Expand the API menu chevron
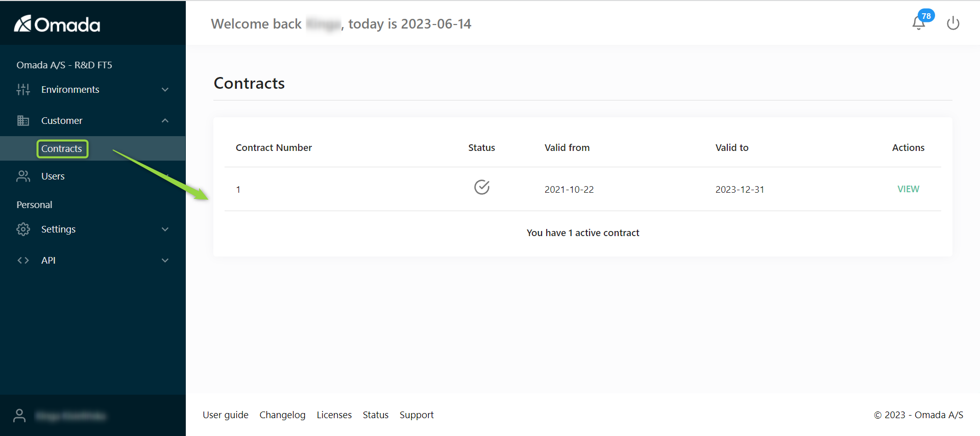980x436 pixels. [165, 261]
